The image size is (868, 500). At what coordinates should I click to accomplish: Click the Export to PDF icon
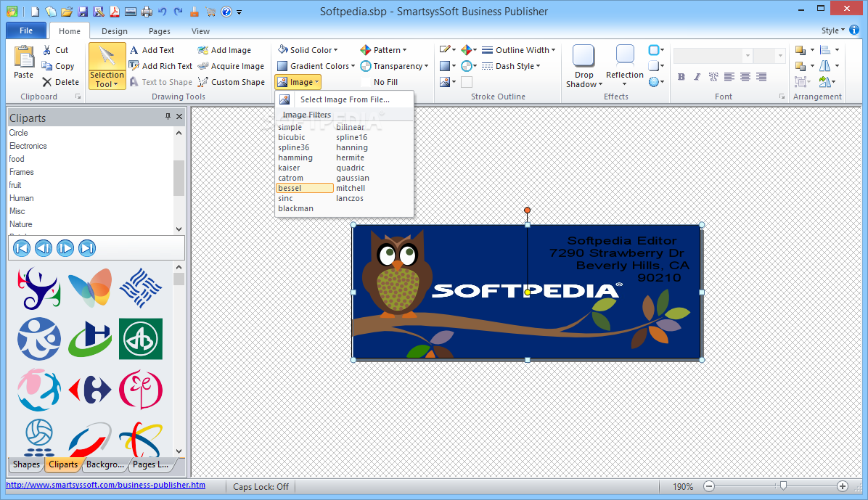pyautogui.click(x=115, y=12)
